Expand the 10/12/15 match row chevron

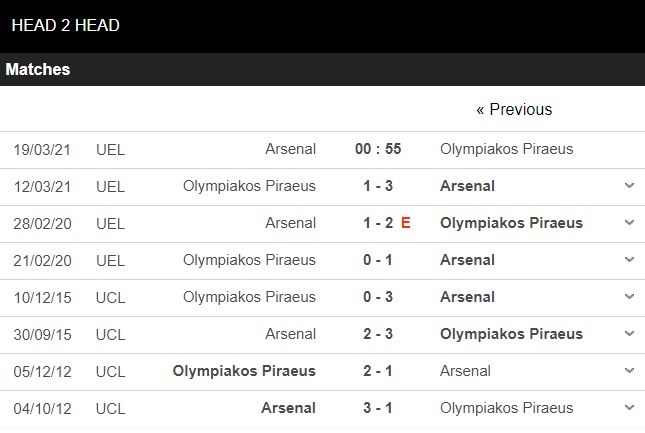[629, 297]
